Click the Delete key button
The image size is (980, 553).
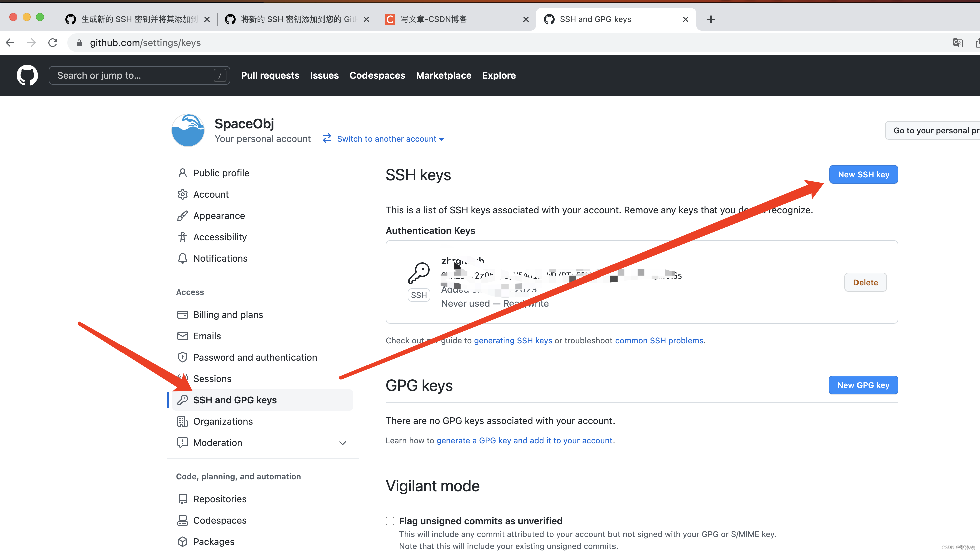(x=866, y=282)
